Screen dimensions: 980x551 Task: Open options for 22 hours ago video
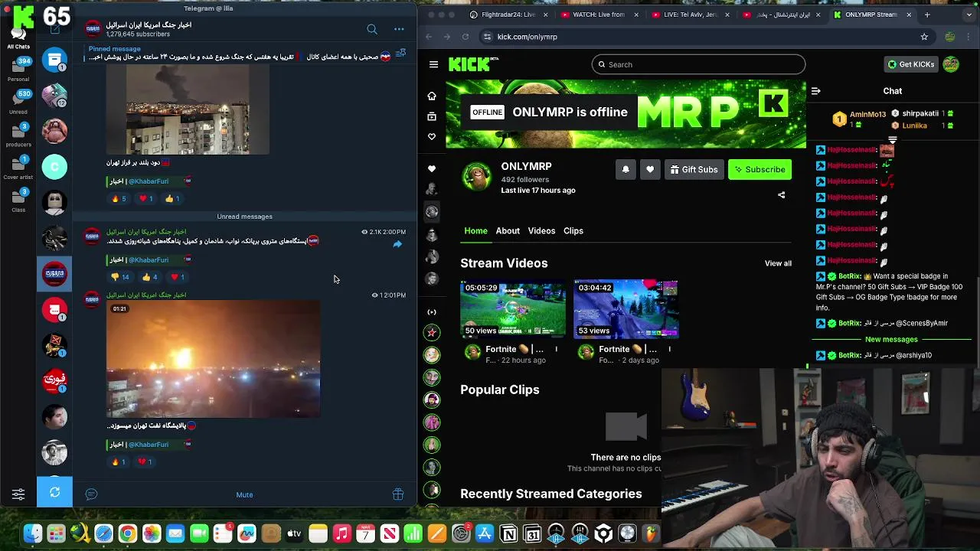click(x=557, y=349)
